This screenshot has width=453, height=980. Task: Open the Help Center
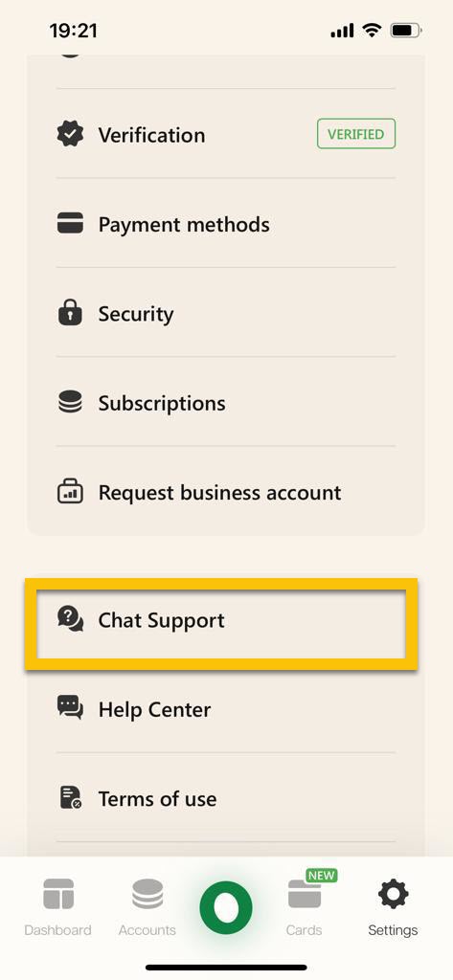point(226,708)
